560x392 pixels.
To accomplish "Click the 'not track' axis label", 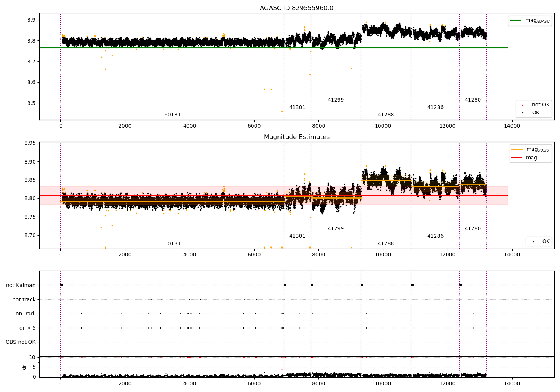I will (x=24, y=299).
